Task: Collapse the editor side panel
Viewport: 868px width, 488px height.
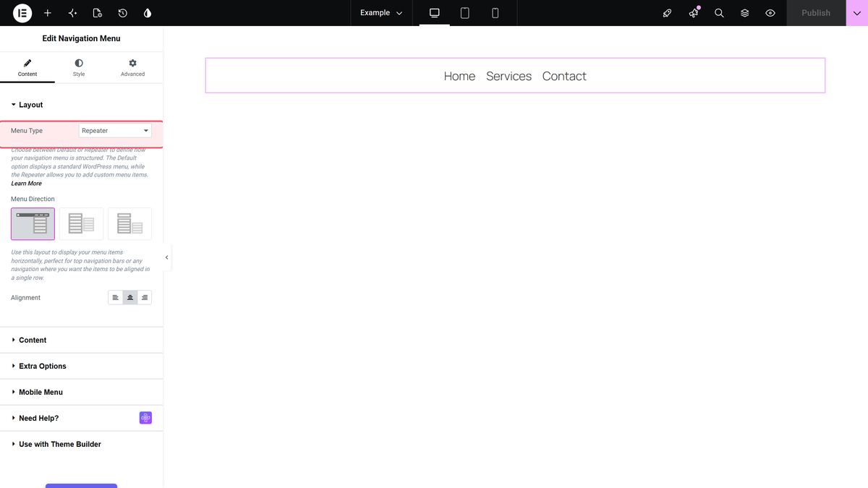Action: [167, 257]
